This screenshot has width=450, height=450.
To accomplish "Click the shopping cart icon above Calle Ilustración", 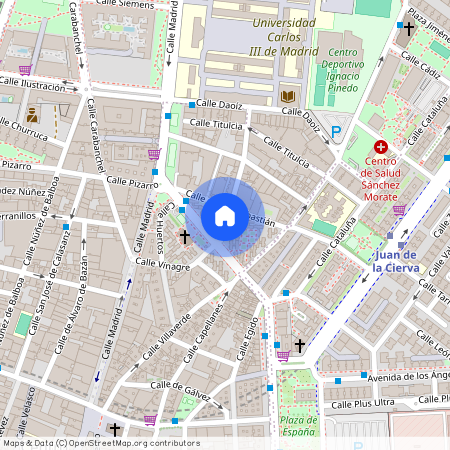I will 25,70.
